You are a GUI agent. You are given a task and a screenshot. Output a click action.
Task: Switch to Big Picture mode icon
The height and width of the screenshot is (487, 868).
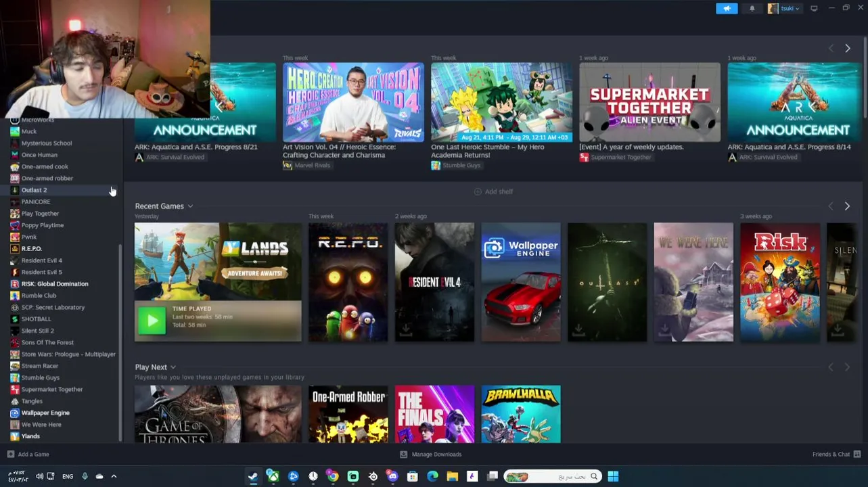tap(814, 8)
